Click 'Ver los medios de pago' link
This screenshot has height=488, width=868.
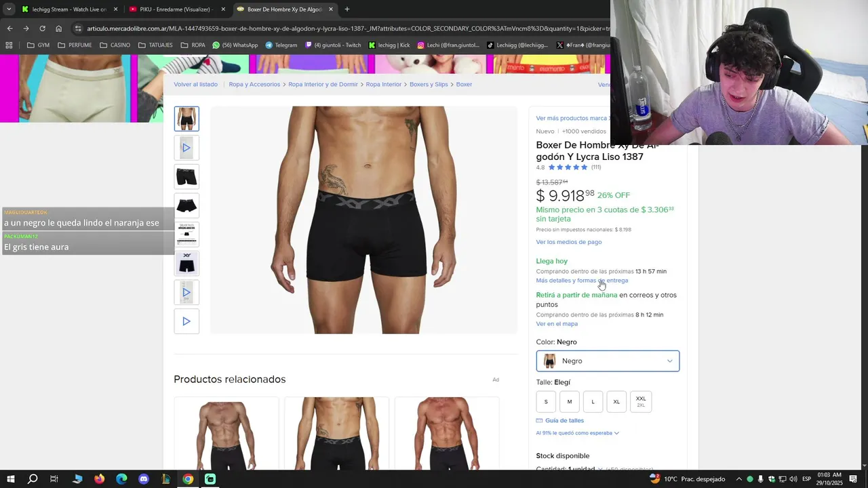[x=568, y=242]
